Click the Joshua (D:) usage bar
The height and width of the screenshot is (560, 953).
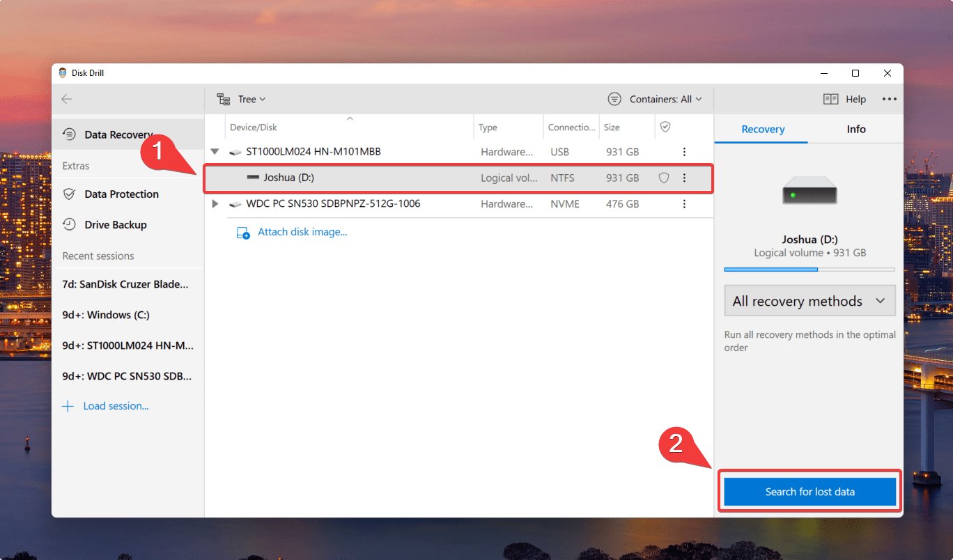click(x=809, y=269)
